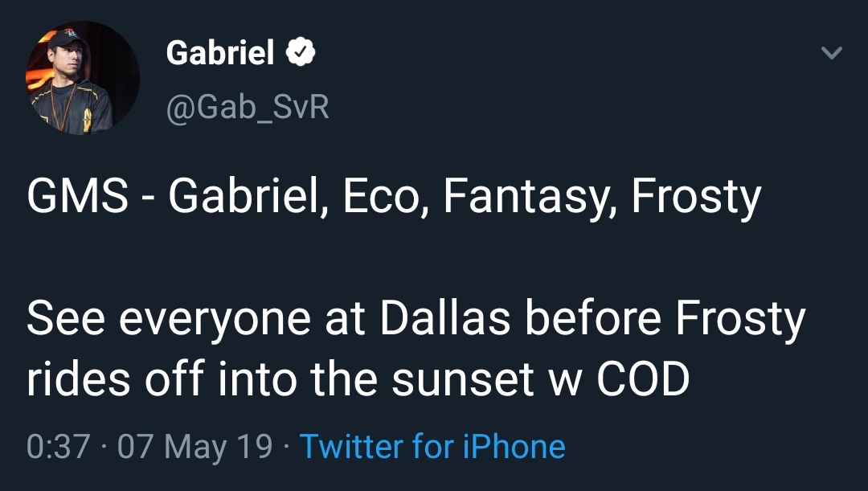Click the word COD in the tweet
Screen dimensions: 868x491
[643, 378]
